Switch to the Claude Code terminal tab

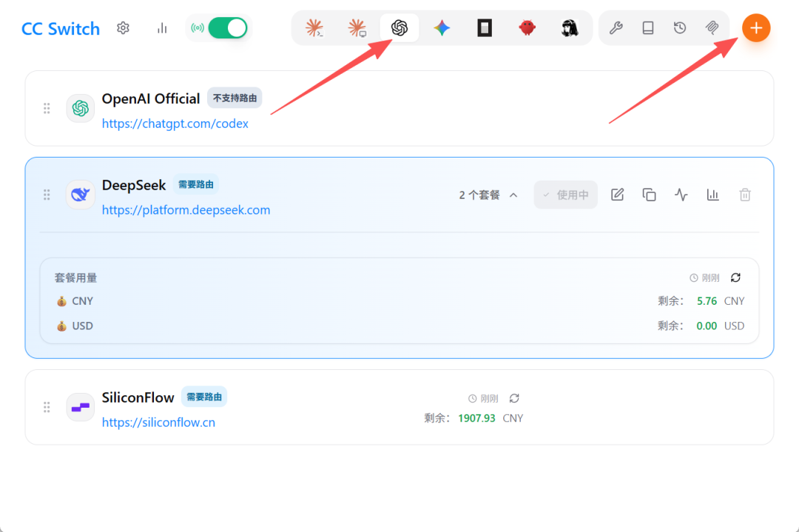click(314, 27)
